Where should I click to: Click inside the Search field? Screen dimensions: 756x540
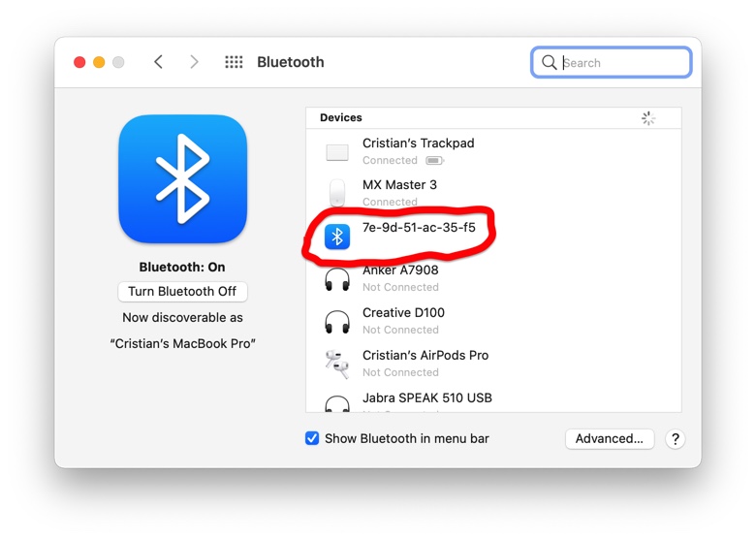[612, 62]
